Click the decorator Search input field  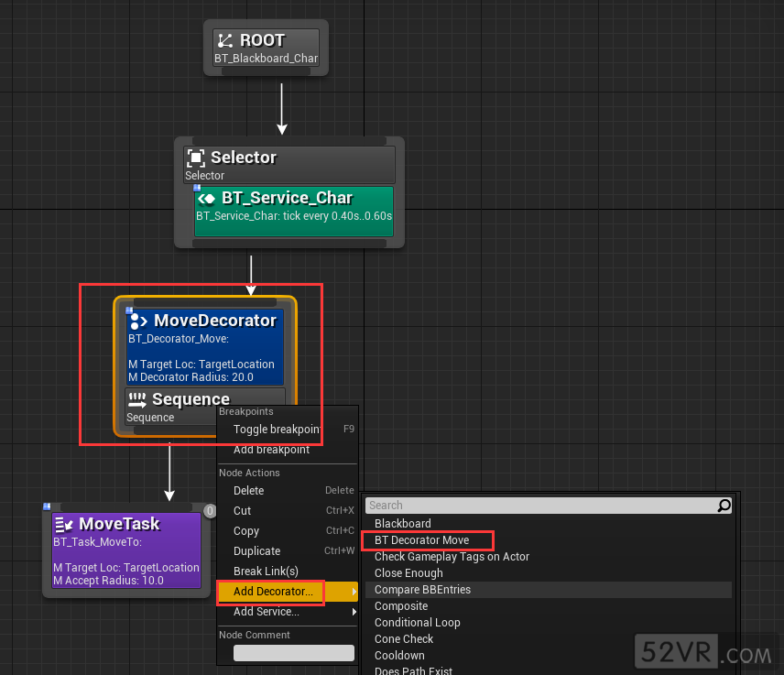(x=540, y=506)
